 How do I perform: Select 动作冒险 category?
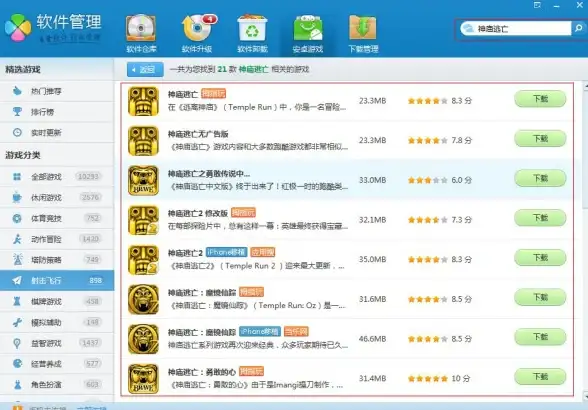(x=57, y=239)
